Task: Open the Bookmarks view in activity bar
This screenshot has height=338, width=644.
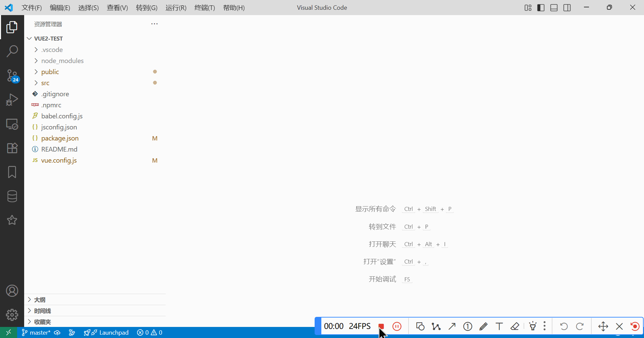Action: (x=12, y=172)
